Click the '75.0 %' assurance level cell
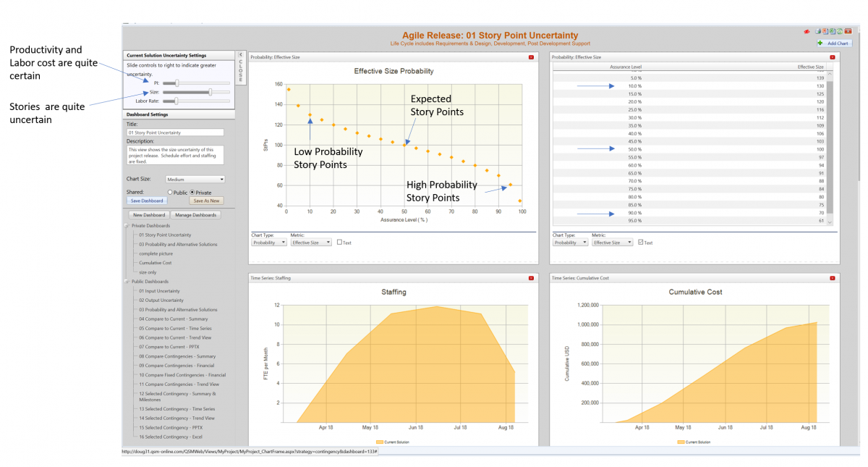868x467 pixels. tap(634, 188)
